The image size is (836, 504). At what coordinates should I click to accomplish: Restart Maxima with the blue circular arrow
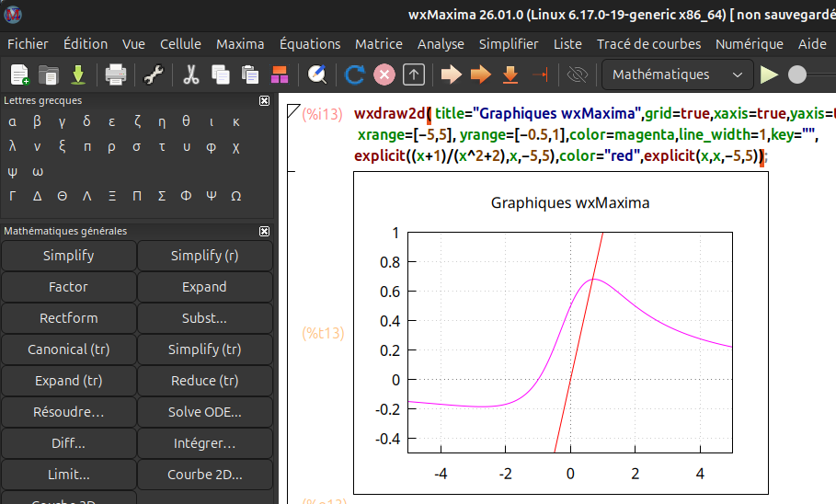click(x=354, y=74)
